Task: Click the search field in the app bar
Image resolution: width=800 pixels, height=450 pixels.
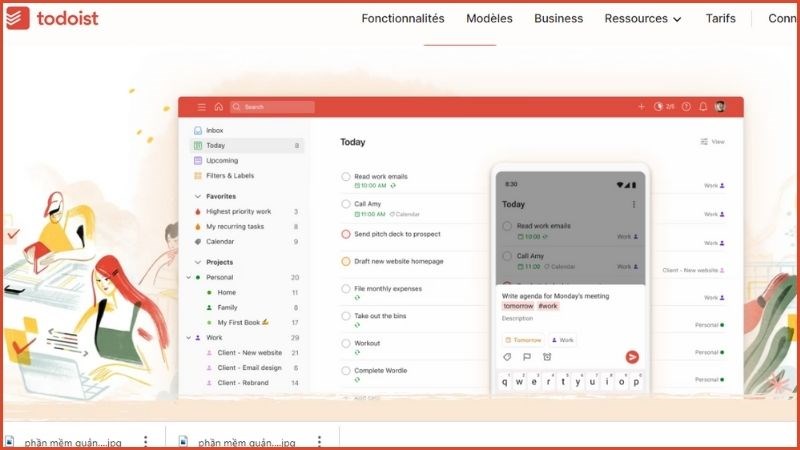Action: (272, 107)
